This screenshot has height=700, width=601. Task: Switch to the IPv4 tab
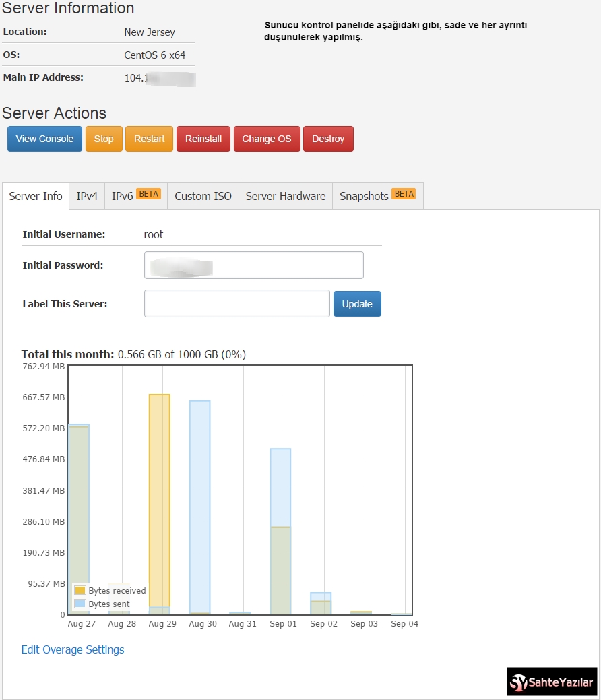tap(87, 196)
